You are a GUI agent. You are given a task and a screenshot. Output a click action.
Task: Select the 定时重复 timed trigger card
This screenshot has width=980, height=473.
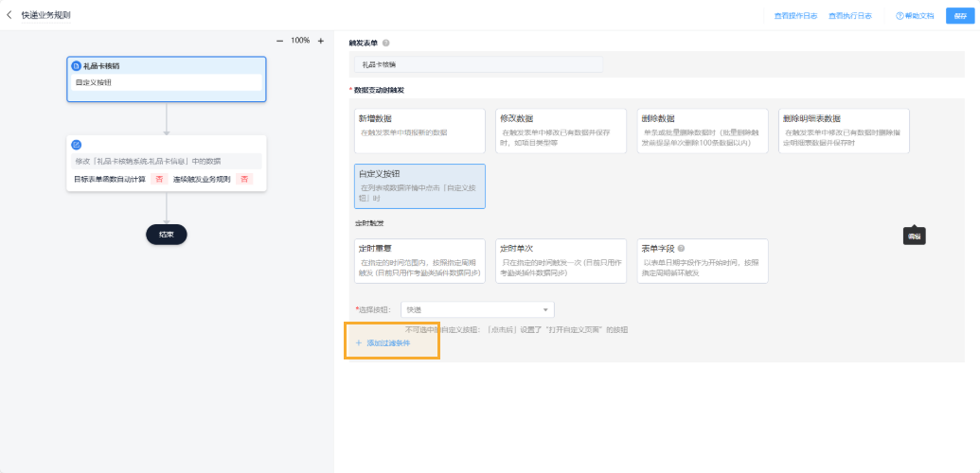419,260
